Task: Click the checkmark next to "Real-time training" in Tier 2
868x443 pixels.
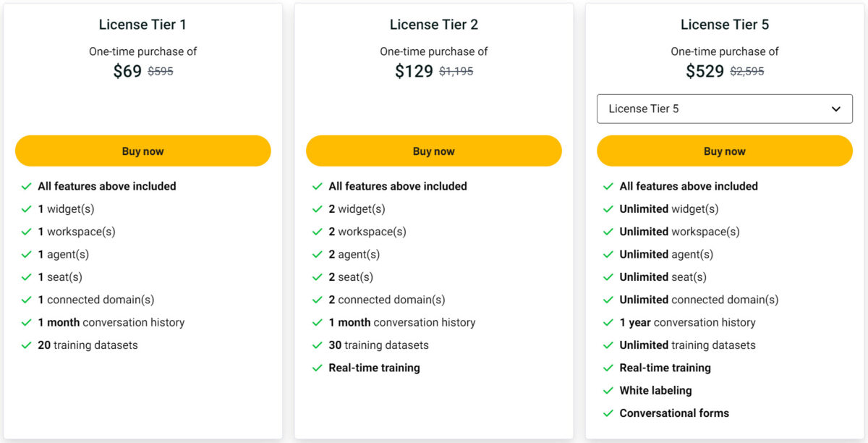Action: pyautogui.click(x=318, y=368)
